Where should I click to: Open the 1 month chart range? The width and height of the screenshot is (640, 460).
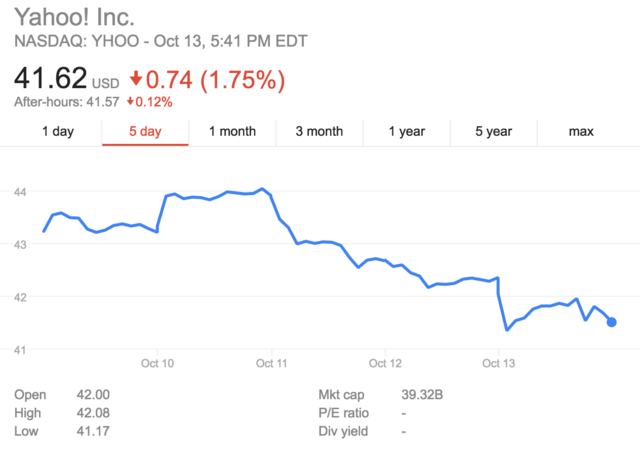[x=232, y=131]
